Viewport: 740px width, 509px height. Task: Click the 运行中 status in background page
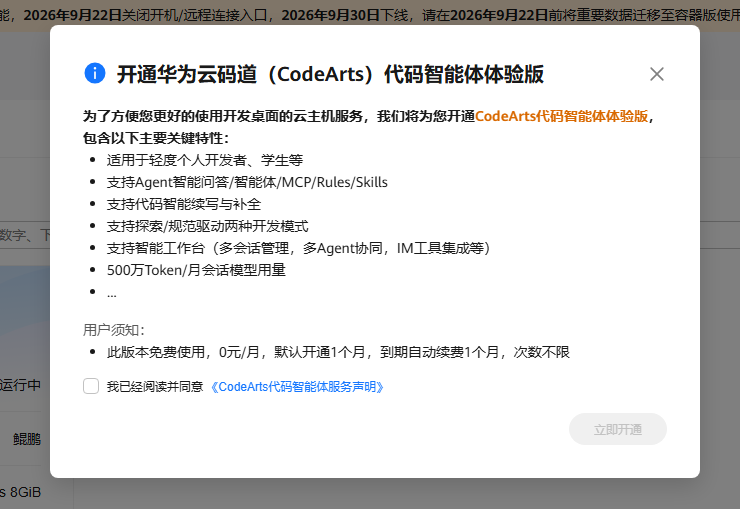pos(20,385)
